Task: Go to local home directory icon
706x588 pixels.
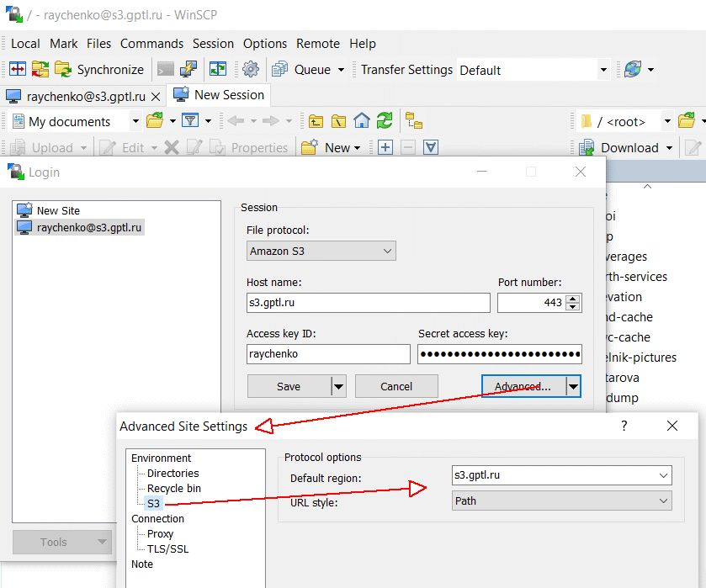Action: 362,120
